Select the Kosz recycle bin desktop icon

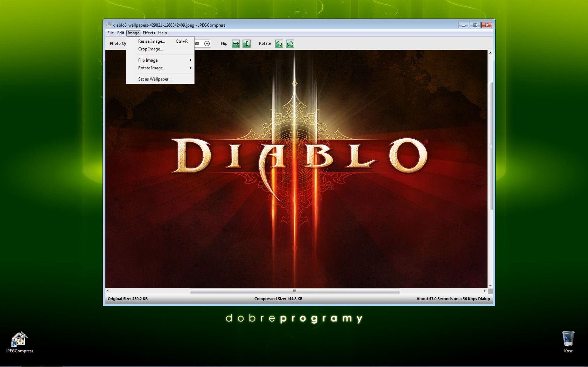point(568,342)
